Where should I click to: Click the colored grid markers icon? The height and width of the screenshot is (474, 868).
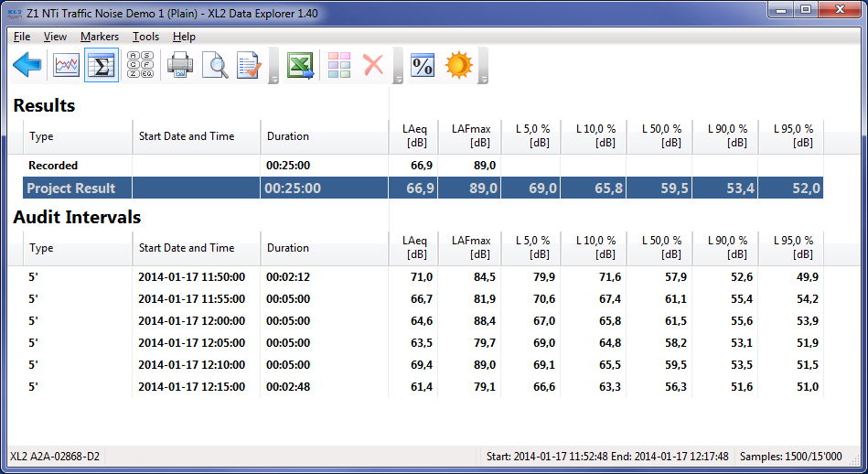(x=339, y=66)
